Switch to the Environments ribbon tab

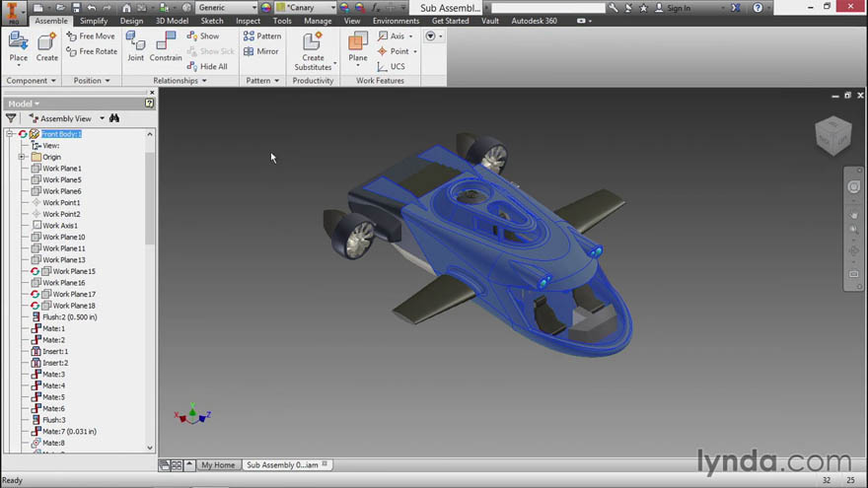tap(396, 21)
